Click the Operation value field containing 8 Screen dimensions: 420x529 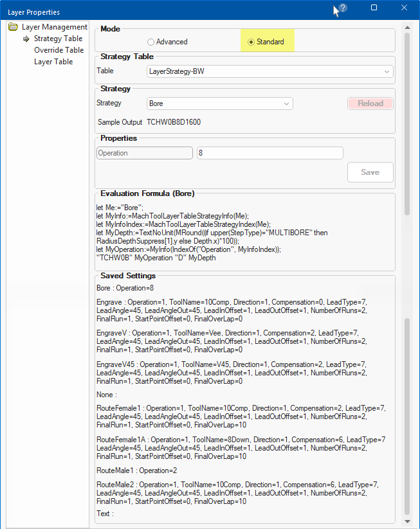coord(269,153)
